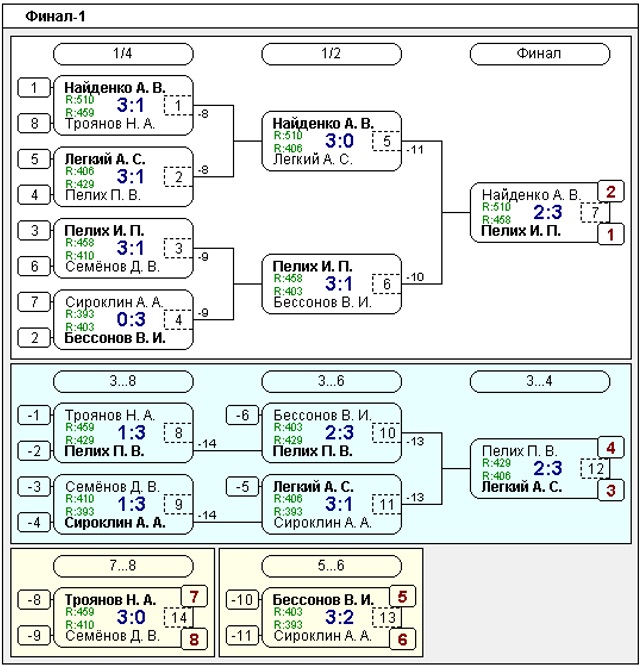Open match number 4 box
This screenshot has width=641, height=667.
[178, 319]
